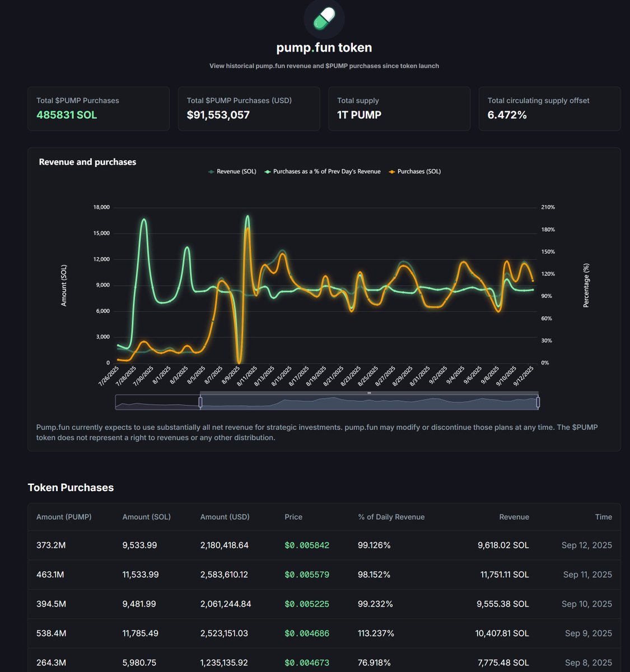630x672 pixels.
Task: Click the Total $PUMP Purchases (USD) card
Action: [249, 109]
